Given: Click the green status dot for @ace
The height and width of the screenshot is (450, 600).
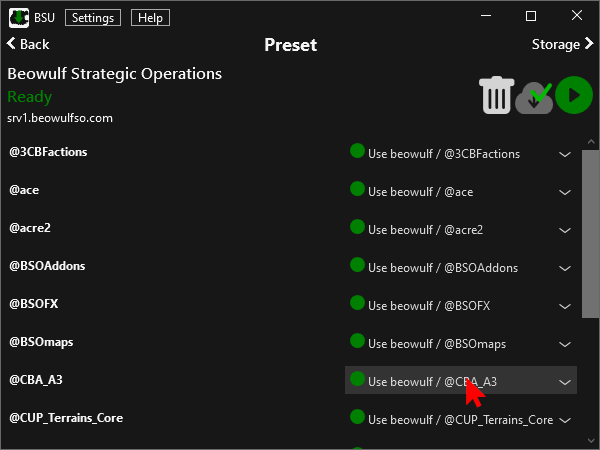Looking at the screenshot, I should tap(357, 189).
